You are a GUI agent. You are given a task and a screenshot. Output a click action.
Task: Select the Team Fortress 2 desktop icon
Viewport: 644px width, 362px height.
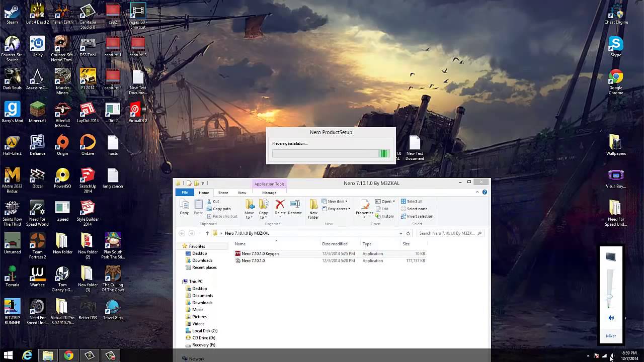coord(37,246)
